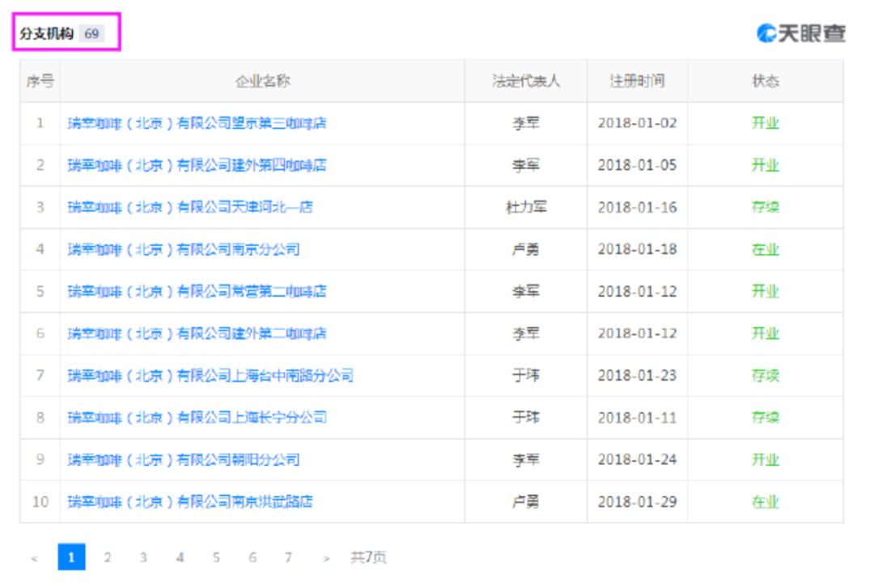Select the date 2018-01-11
Screen dimensions: 874x588
(637, 417)
